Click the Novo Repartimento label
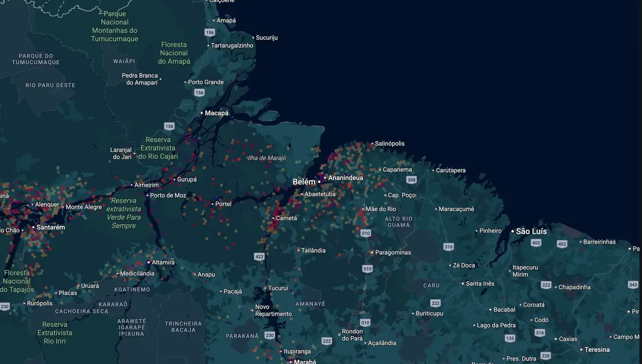The height and width of the screenshot is (364, 642). click(273, 310)
